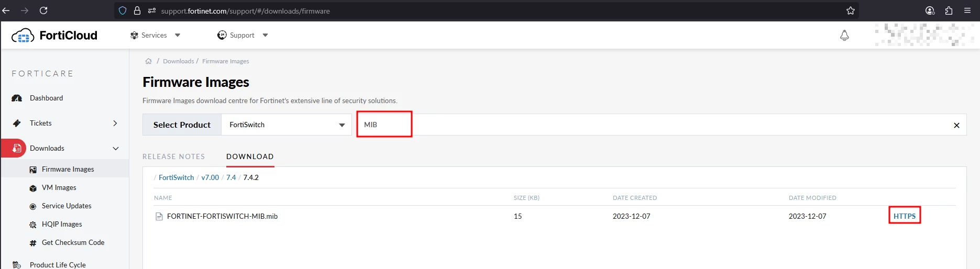Viewport: 980px width, 269px height.
Task: Click the home icon in breadcrumb
Action: pyautogui.click(x=149, y=61)
